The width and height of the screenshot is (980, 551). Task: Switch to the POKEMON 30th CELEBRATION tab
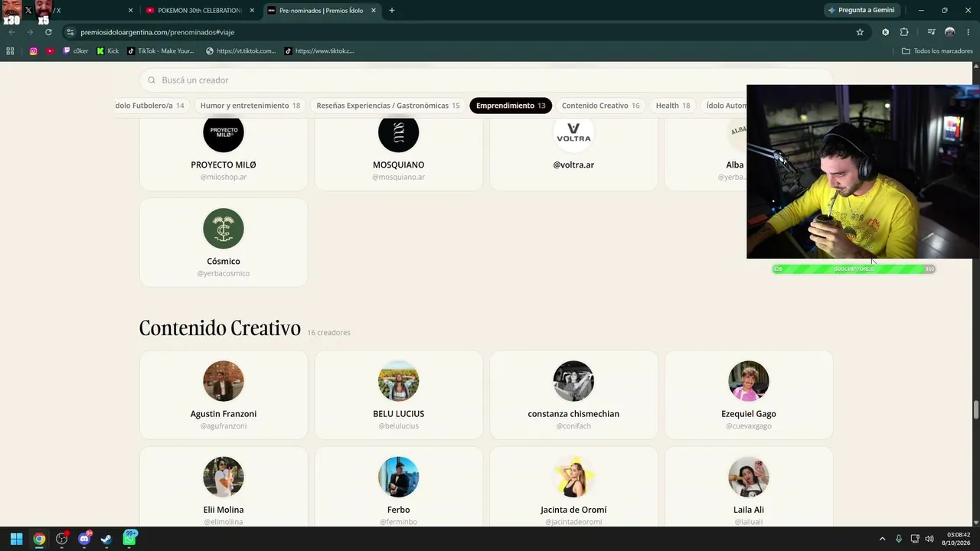click(200, 11)
